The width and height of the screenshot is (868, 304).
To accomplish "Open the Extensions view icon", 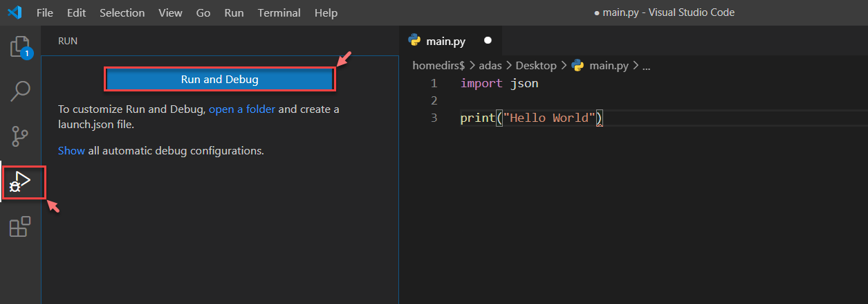I will point(20,226).
